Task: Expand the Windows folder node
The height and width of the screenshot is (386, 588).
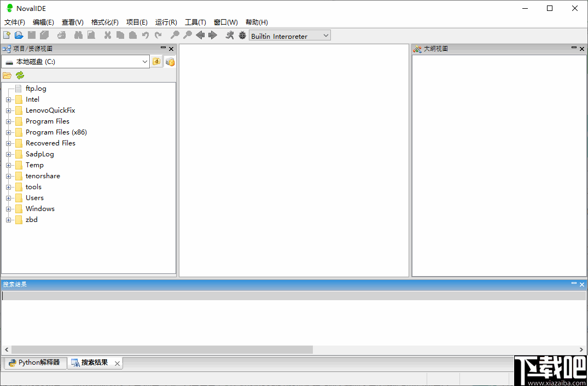Action: (9, 209)
